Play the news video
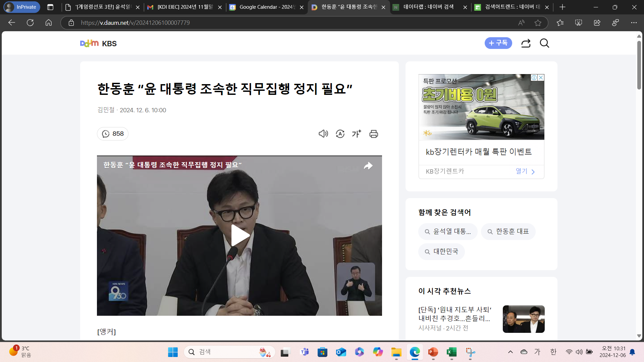The height and width of the screenshot is (362, 644). click(239, 235)
